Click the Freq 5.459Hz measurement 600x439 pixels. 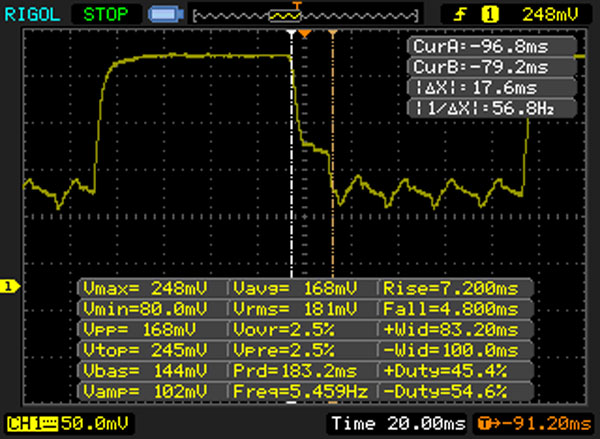pos(302,392)
